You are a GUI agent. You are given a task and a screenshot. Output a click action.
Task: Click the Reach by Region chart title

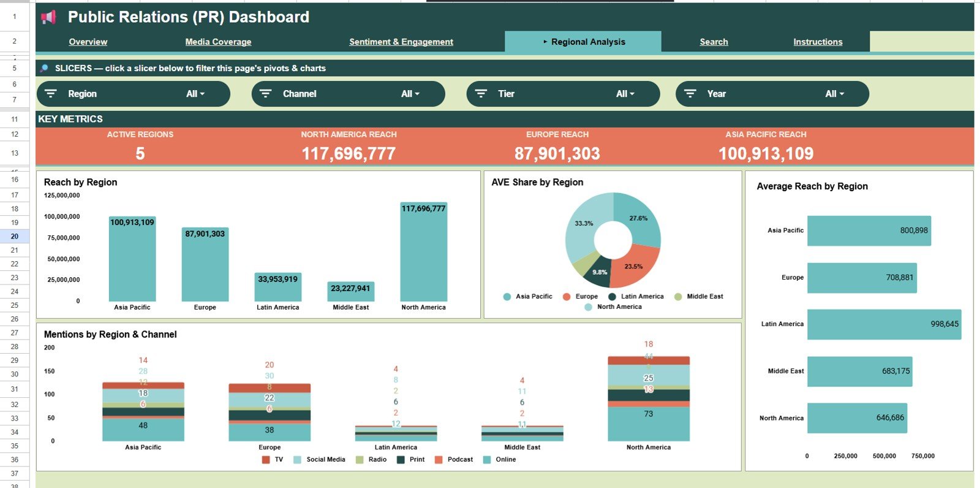pyautogui.click(x=80, y=182)
